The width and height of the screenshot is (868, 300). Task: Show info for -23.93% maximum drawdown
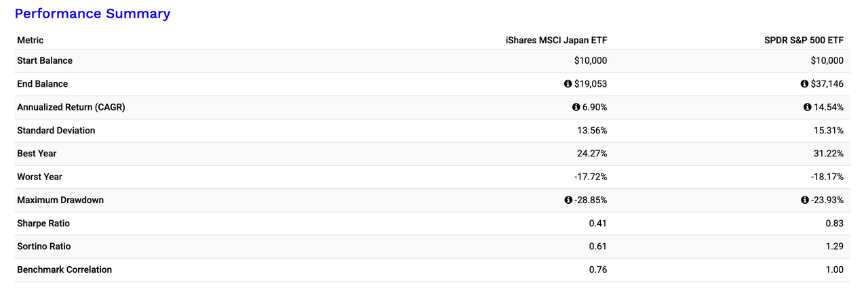tap(805, 200)
